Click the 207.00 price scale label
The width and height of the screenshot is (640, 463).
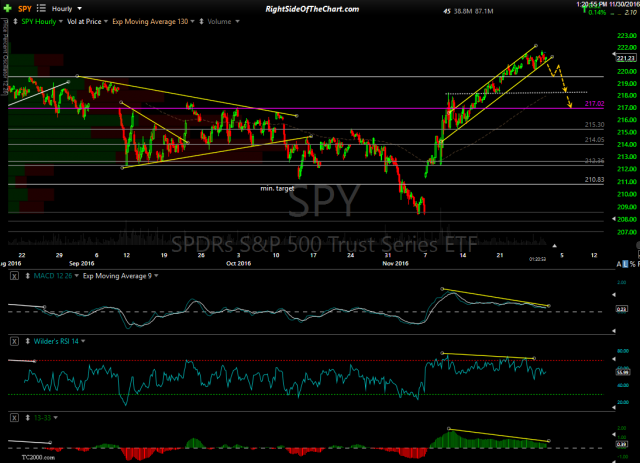[627, 232]
